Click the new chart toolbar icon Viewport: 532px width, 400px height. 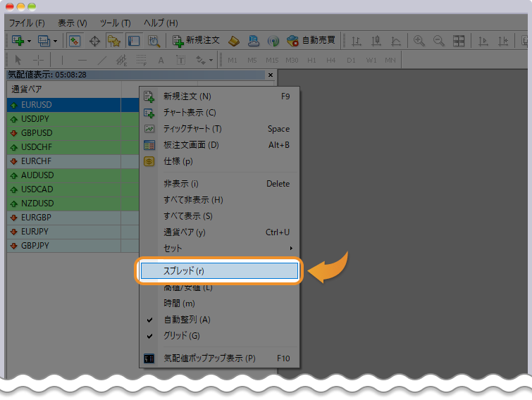pyautogui.click(x=18, y=41)
